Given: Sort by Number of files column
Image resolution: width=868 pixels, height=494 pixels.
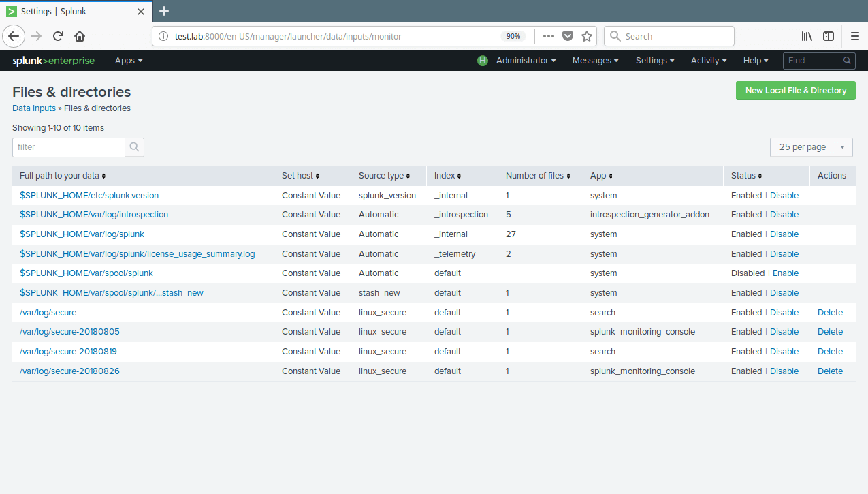Looking at the screenshot, I should pyautogui.click(x=538, y=176).
